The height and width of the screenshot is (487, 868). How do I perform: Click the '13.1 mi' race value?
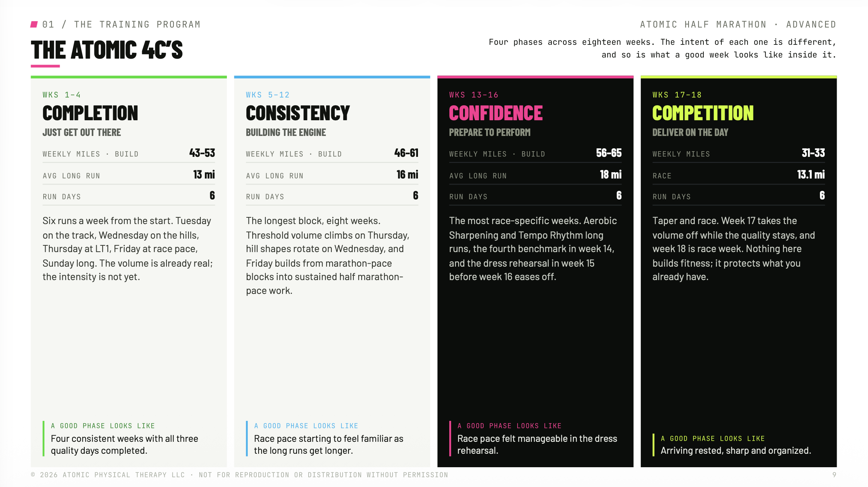811,175
